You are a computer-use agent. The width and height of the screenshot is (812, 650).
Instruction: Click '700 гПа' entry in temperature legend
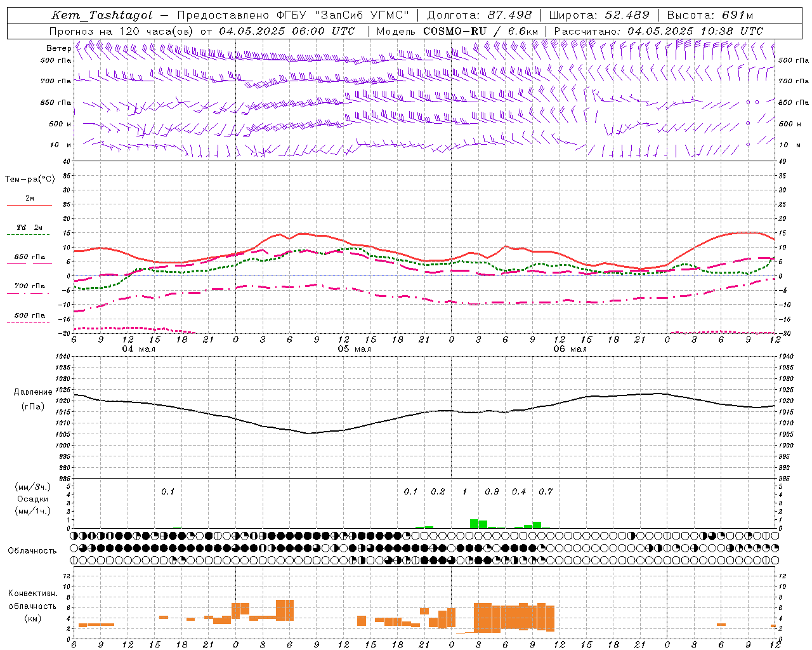[30, 286]
